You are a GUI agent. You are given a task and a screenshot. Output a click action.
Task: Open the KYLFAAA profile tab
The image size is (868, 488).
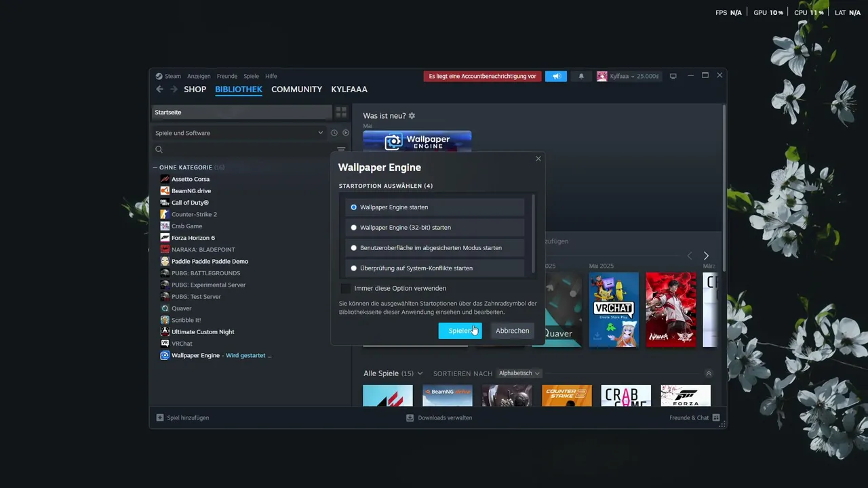tap(349, 89)
